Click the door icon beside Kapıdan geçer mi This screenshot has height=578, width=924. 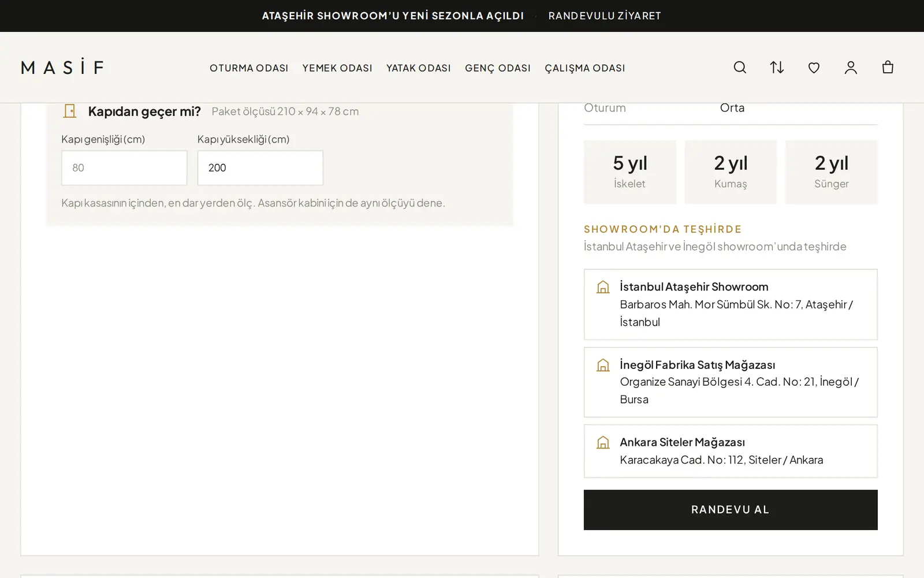[x=70, y=111]
